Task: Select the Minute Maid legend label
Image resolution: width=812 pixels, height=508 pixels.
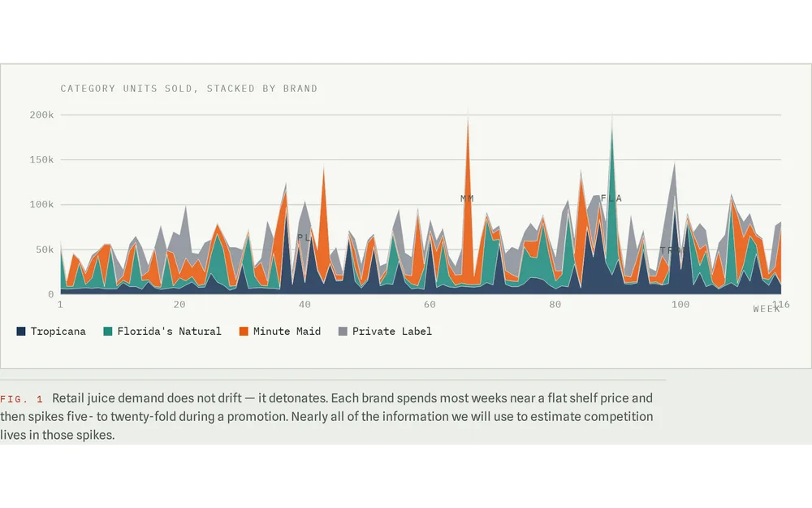Action: 287,332
